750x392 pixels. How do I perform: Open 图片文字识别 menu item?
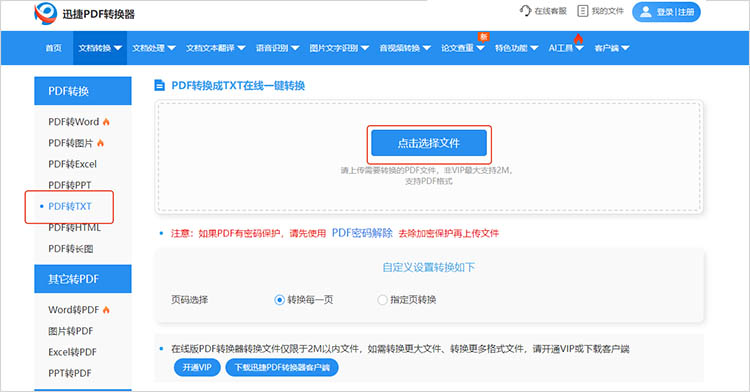(339, 48)
